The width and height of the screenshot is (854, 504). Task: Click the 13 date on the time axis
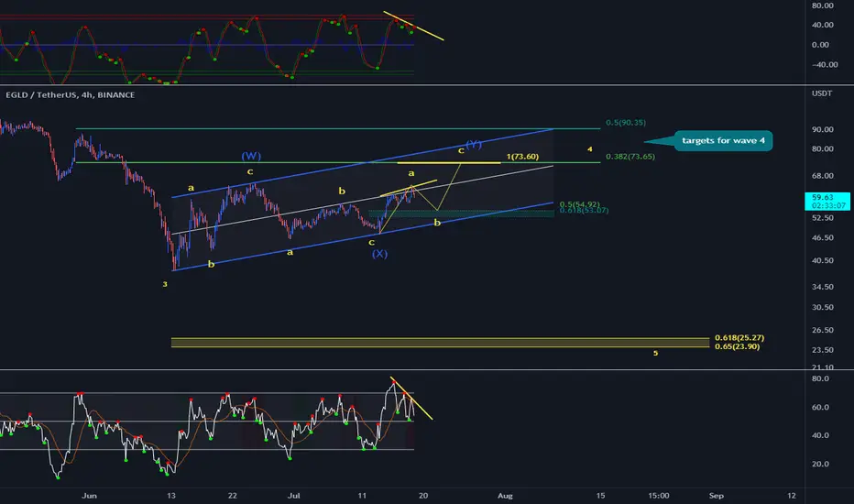point(171,495)
